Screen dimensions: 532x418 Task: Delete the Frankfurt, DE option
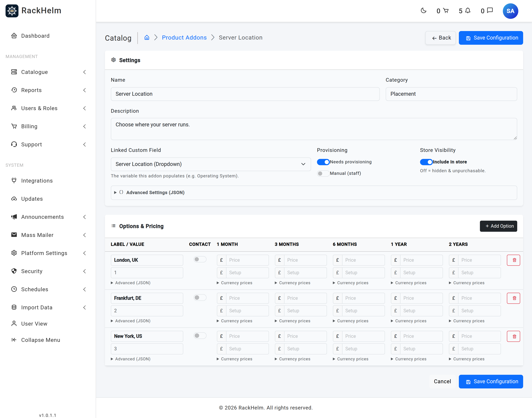tap(513, 298)
